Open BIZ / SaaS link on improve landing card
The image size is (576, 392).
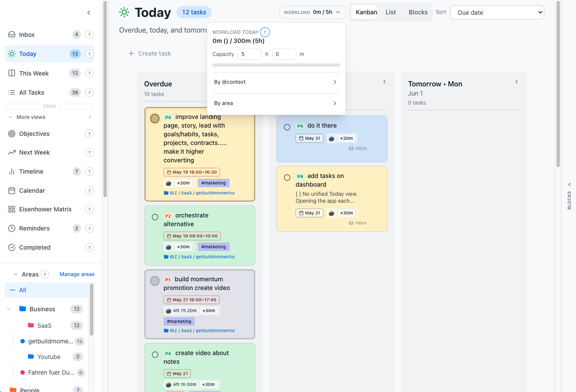[x=199, y=193]
